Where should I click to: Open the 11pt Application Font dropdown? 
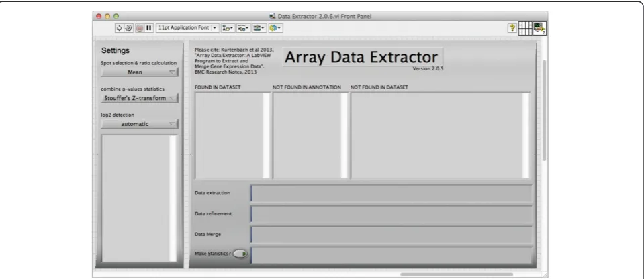coord(188,28)
